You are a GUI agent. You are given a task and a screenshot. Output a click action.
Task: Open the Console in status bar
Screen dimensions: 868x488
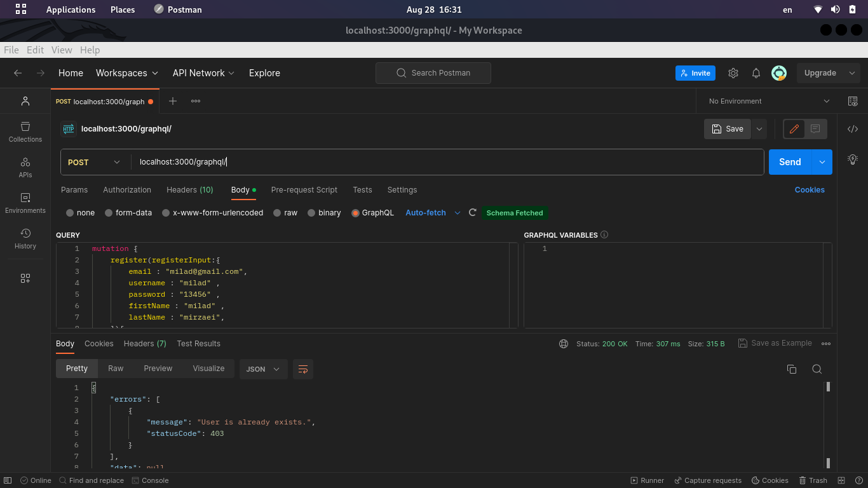[x=150, y=480]
